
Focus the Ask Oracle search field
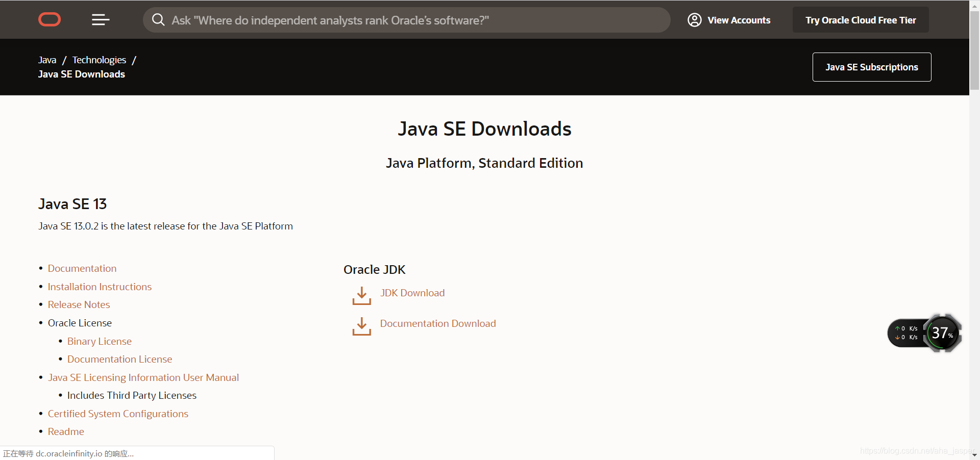[406, 20]
